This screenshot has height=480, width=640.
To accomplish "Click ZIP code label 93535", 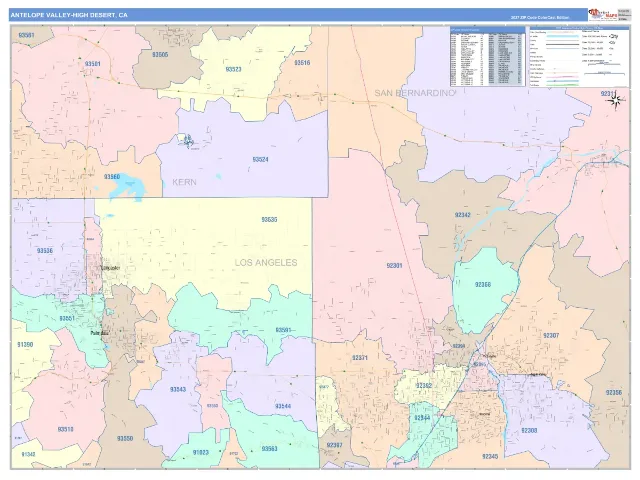I will tap(269, 220).
